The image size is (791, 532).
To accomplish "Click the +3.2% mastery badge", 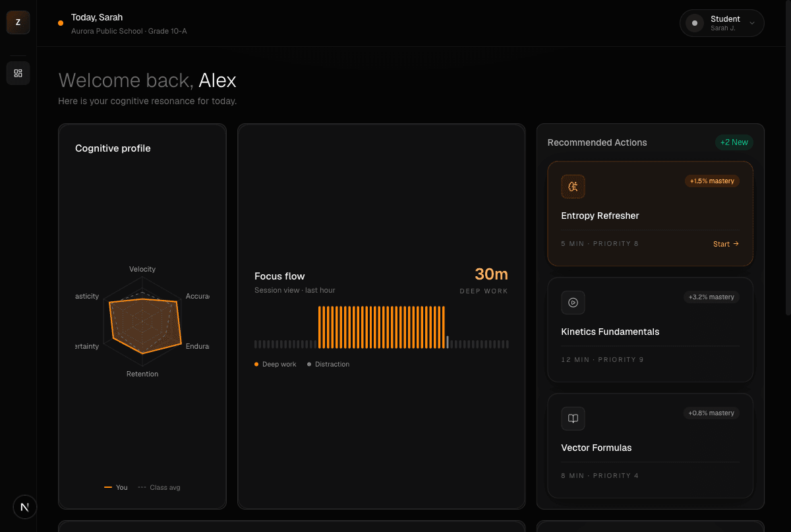I will pos(711,297).
